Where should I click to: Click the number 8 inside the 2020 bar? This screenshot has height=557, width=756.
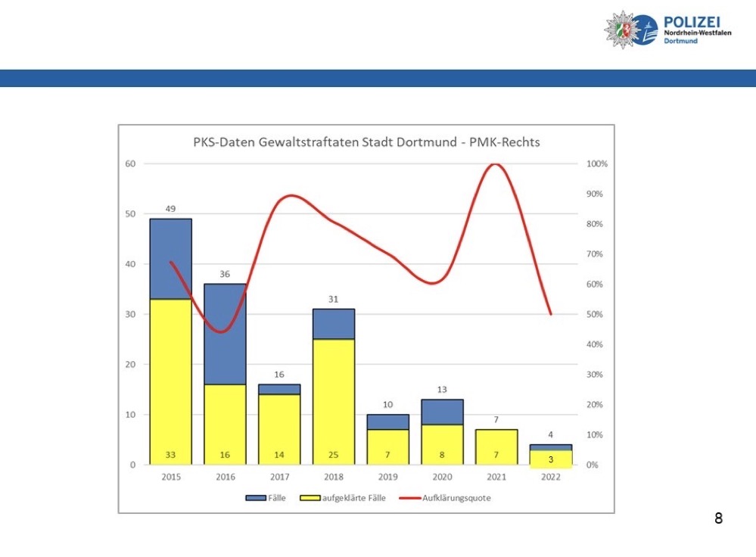point(442,455)
